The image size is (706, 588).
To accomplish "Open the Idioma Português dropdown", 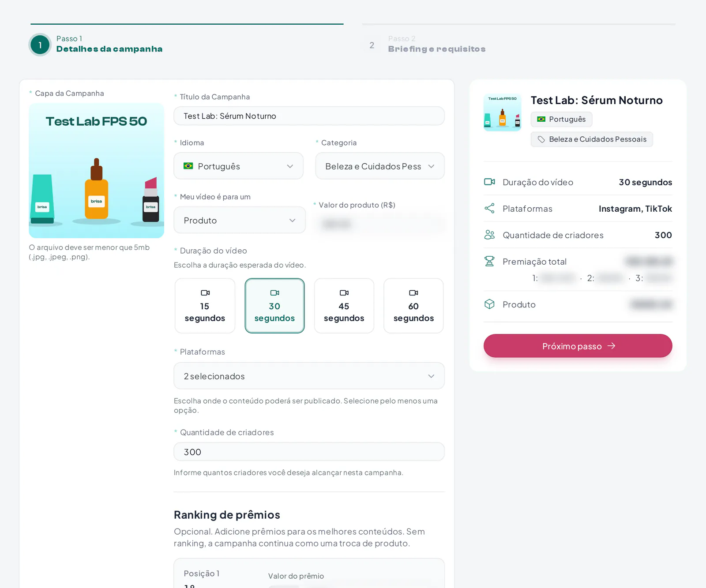I will coord(239,166).
